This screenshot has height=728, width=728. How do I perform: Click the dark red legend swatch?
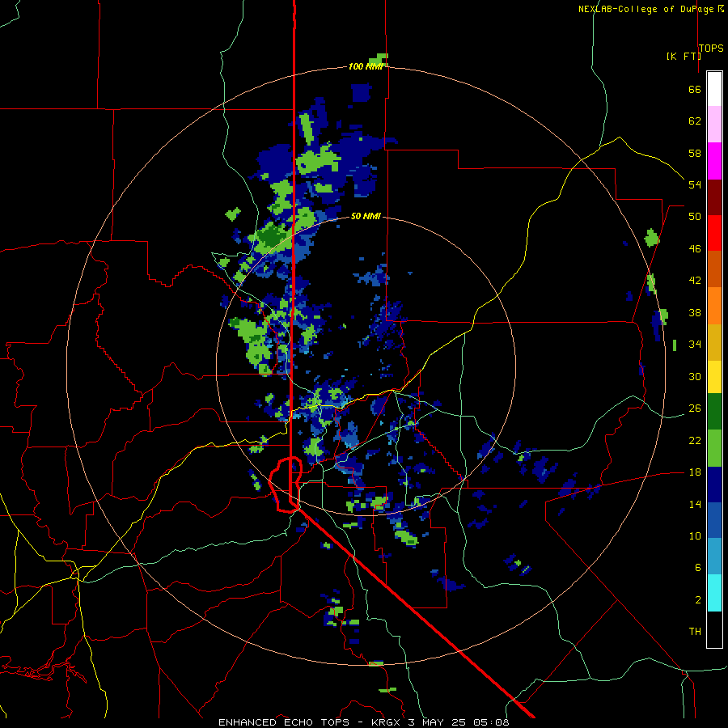714,197
